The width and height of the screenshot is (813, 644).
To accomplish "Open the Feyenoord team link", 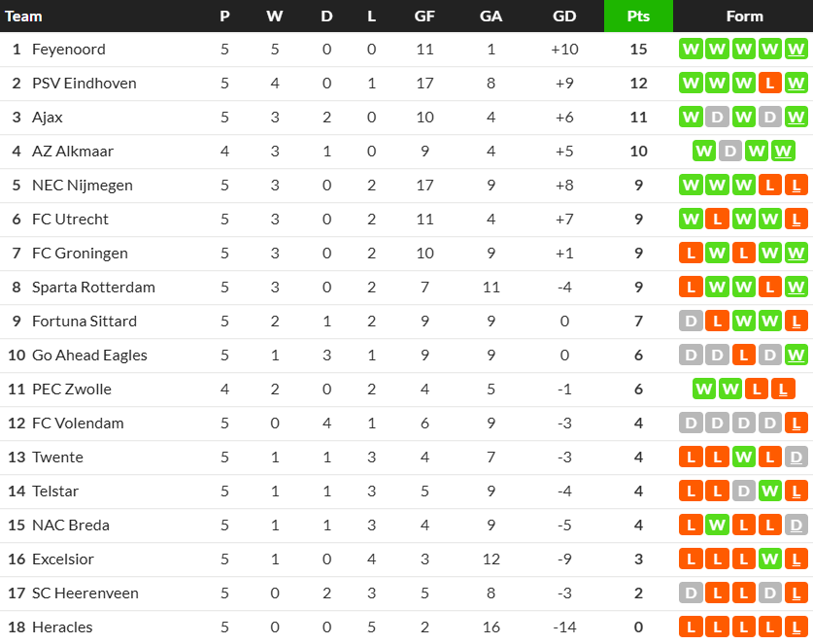I will tap(68, 50).
